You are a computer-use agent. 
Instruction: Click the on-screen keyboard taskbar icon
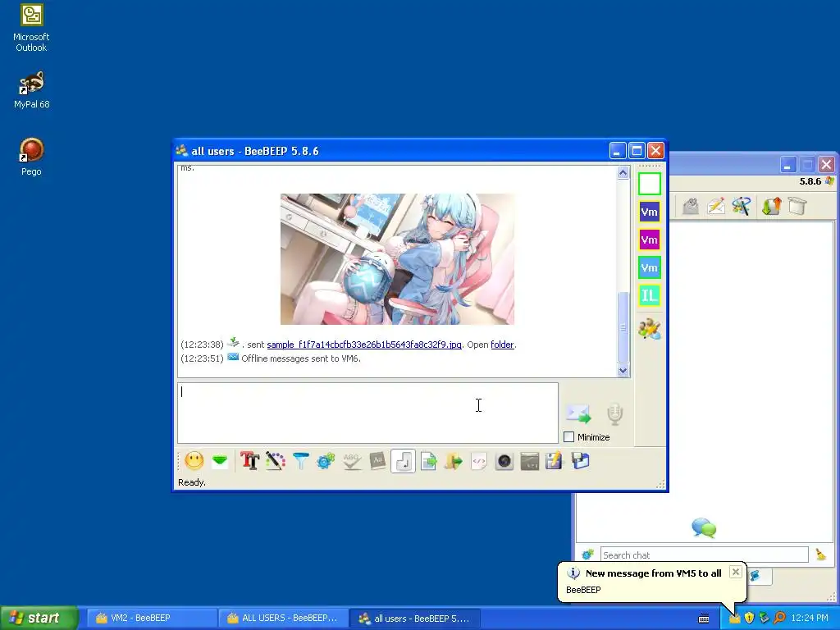pos(704,619)
